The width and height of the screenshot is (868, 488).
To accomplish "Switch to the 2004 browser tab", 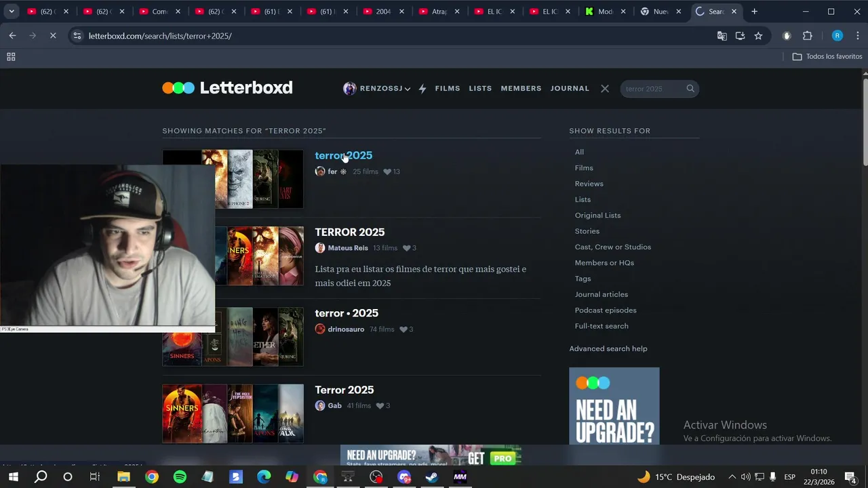I will [x=383, y=12].
